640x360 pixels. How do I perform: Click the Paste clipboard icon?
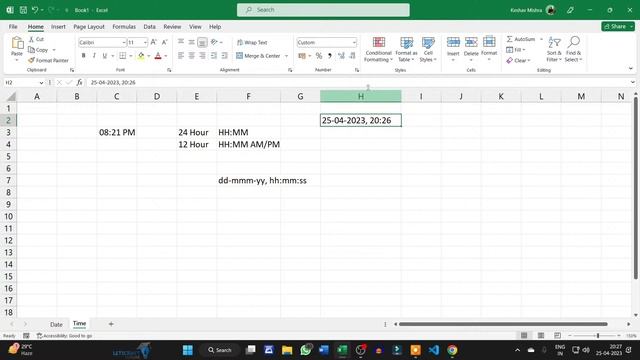(x=17, y=42)
